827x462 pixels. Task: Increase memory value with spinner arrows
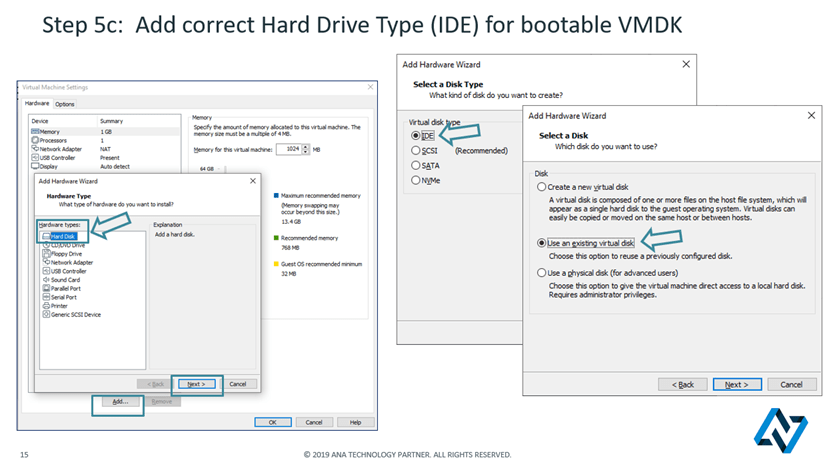tap(305, 146)
